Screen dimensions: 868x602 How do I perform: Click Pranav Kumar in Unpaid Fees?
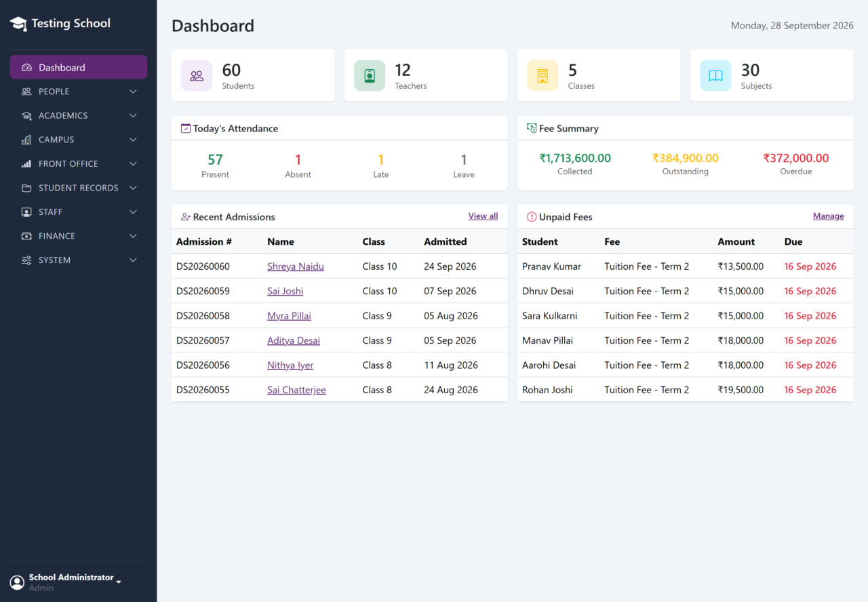pyautogui.click(x=551, y=266)
